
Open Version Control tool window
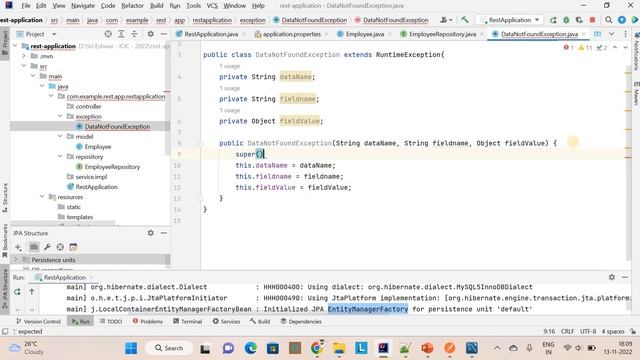click(39, 322)
